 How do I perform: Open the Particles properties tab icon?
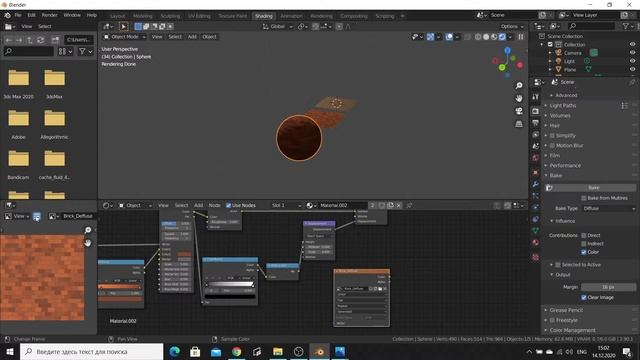[x=536, y=196]
